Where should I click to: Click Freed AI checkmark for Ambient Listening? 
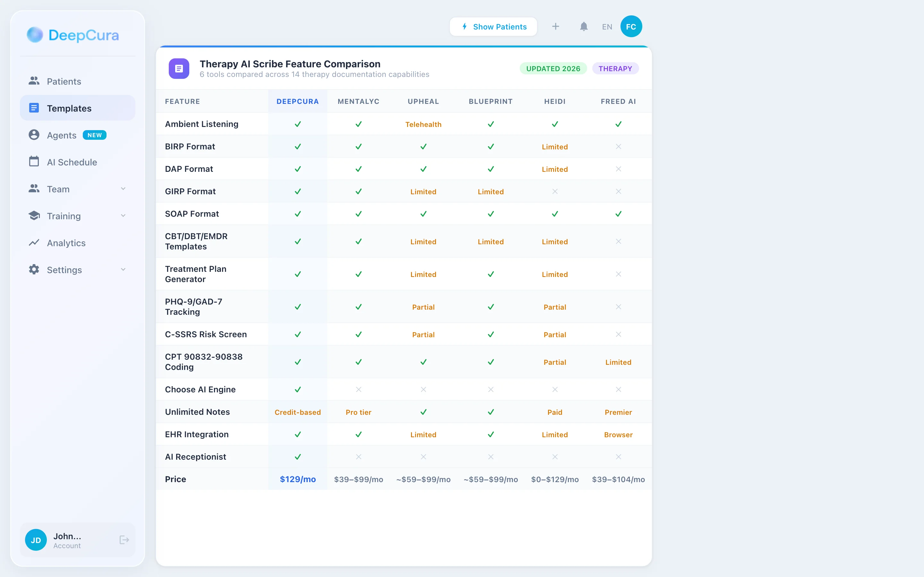(618, 124)
